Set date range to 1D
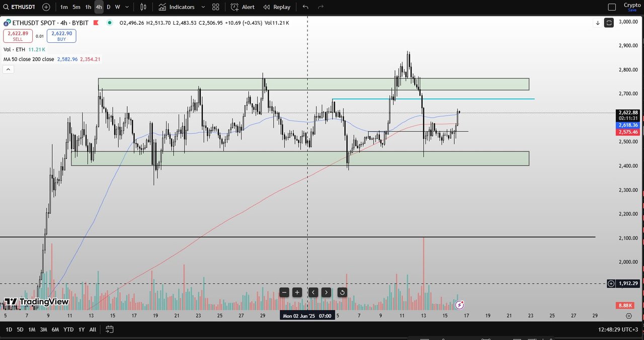The width and height of the screenshot is (644, 340). pyautogui.click(x=9, y=329)
